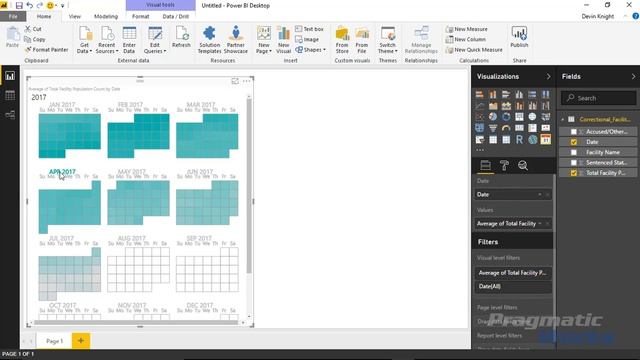This screenshot has width=640, height=360.
Task: Uncheck the Date field checkbox
Action: coord(574,142)
